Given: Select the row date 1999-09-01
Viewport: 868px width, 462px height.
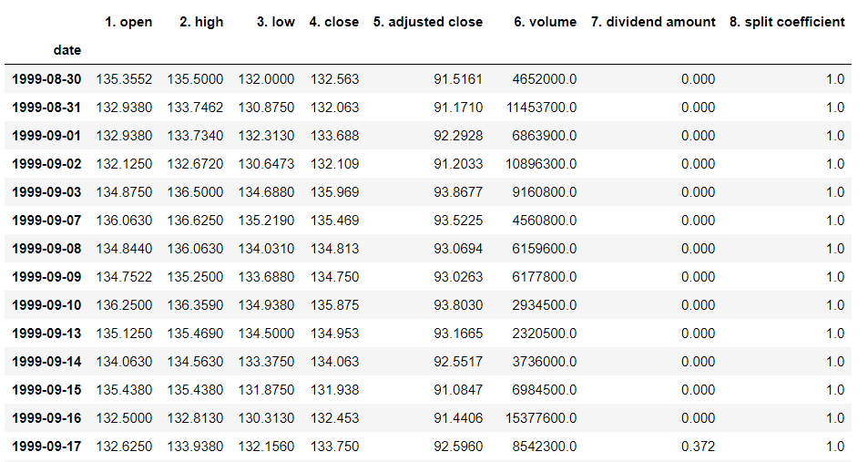Looking at the screenshot, I should click(46, 136).
